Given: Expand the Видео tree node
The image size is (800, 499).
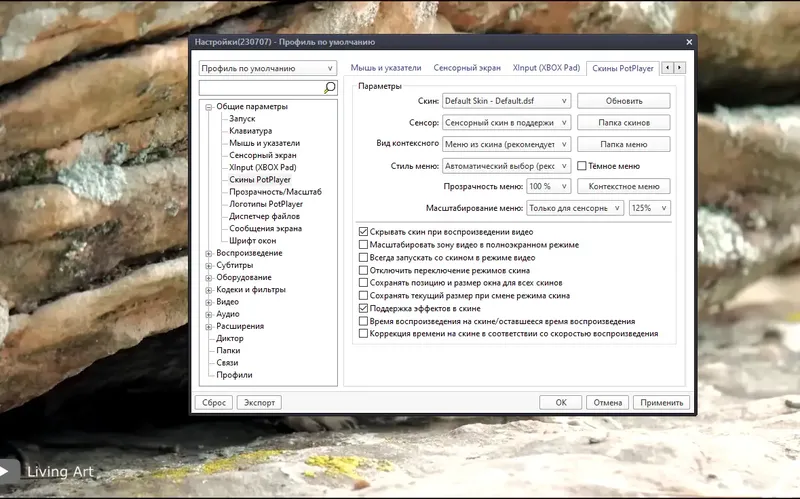Looking at the screenshot, I should [x=209, y=302].
